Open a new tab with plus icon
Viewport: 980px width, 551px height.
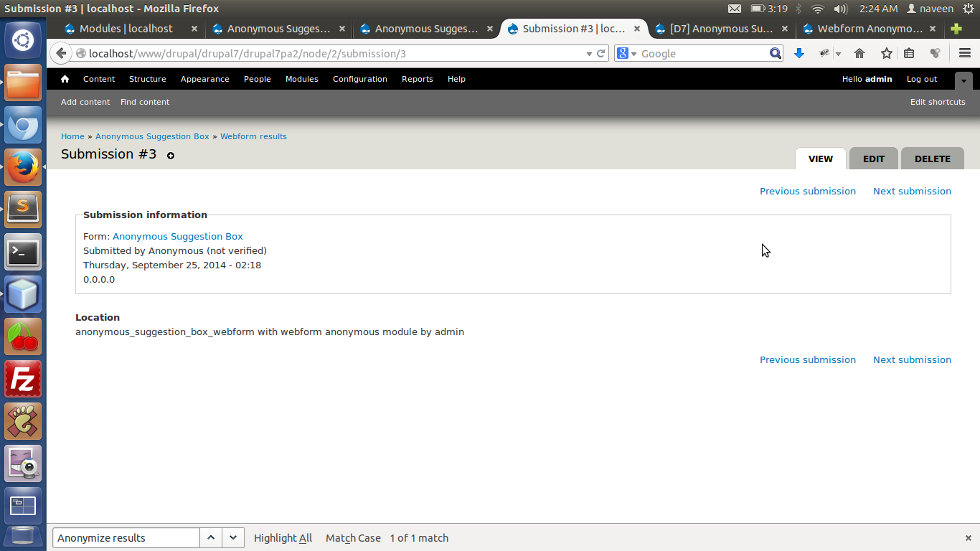click(x=956, y=29)
